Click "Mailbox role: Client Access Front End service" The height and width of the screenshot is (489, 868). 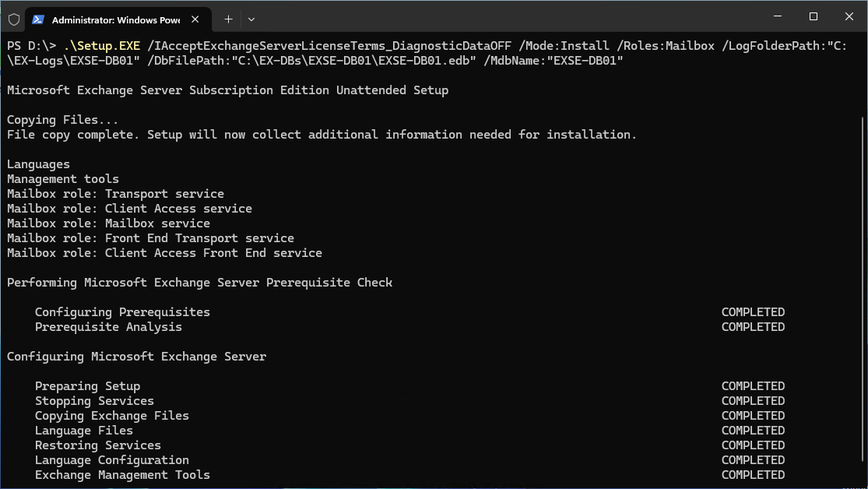(x=164, y=253)
